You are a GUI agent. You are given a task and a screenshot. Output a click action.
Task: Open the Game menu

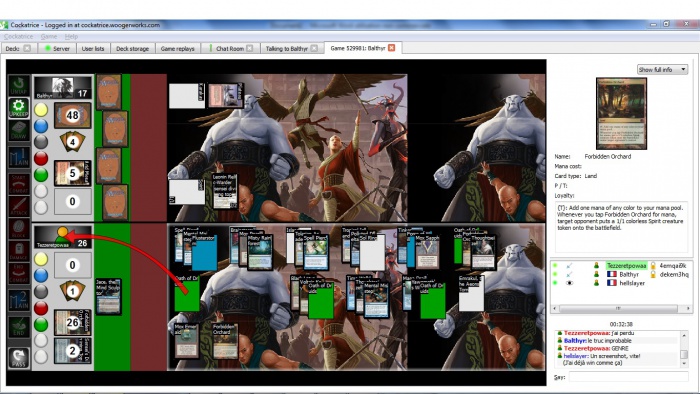coord(49,37)
